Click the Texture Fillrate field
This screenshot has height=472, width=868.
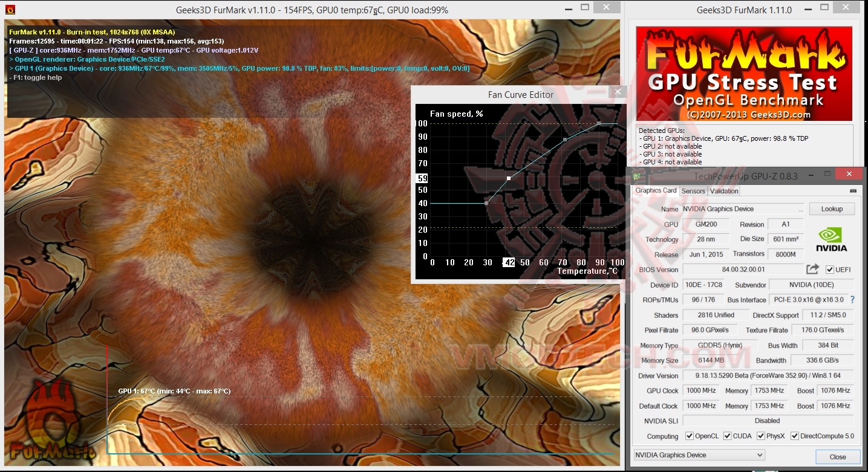(x=823, y=330)
